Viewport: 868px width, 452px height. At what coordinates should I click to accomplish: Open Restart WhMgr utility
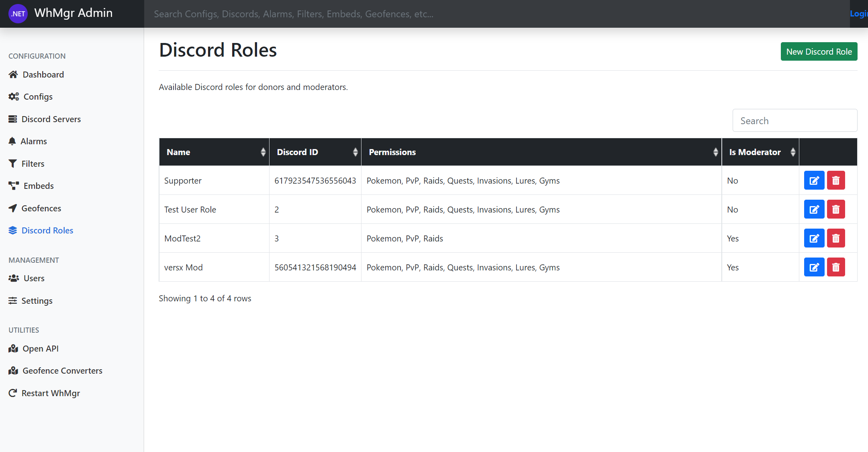[x=51, y=393]
